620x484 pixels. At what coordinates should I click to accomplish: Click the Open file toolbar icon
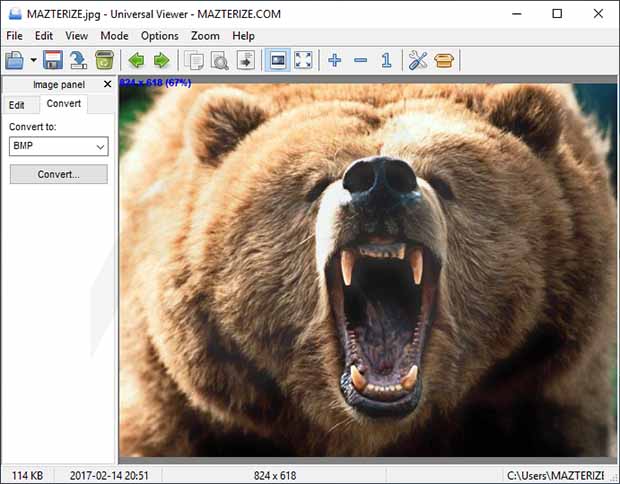point(15,60)
